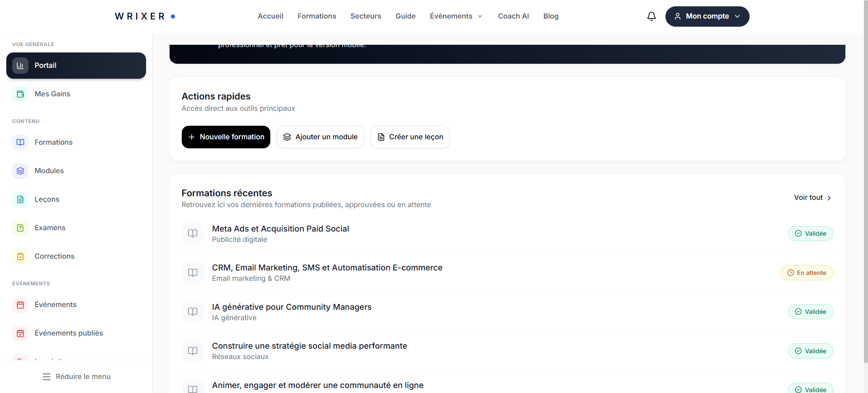Open the CRM, Email Marketing formation row
This screenshot has width=868, height=393.
(507, 273)
